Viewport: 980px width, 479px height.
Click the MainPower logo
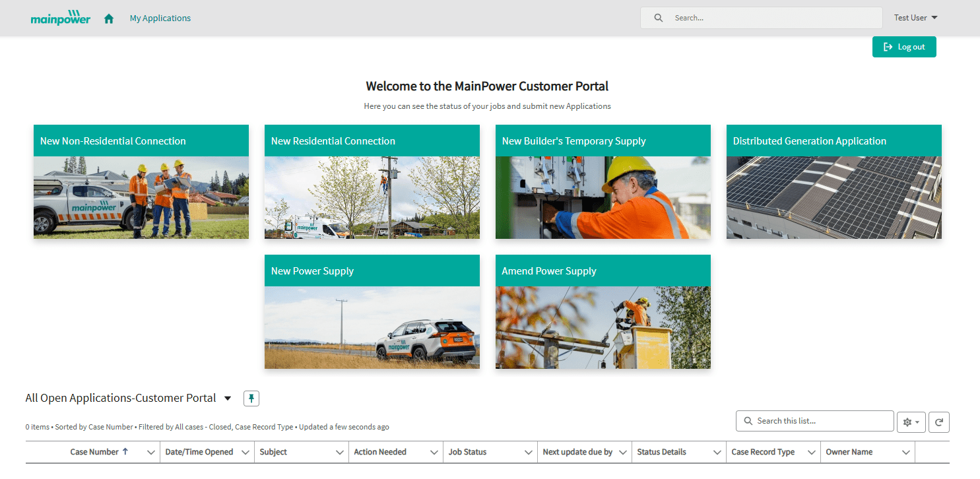61,18
